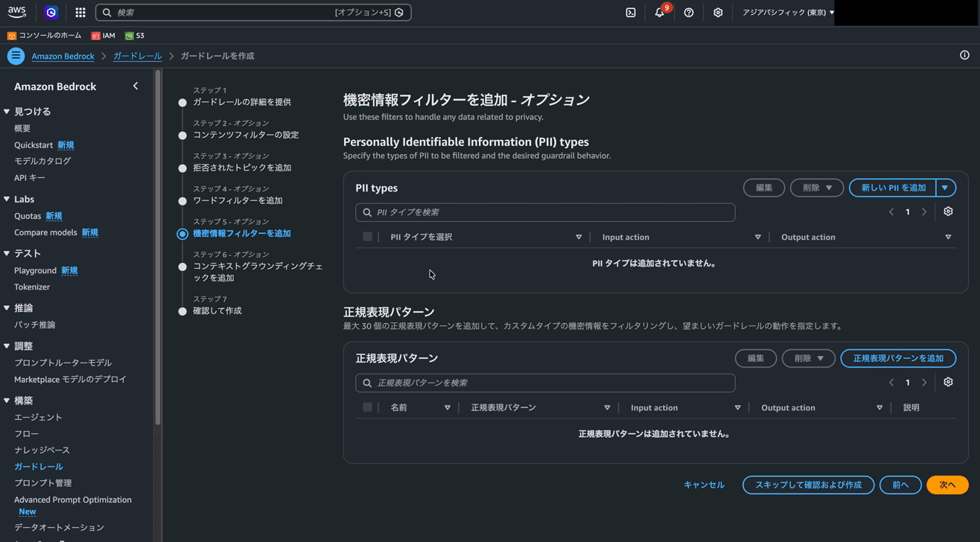This screenshot has width=980, height=542.
Task: Expand the add new PII split-button arrow
Action: click(x=945, y=188)
